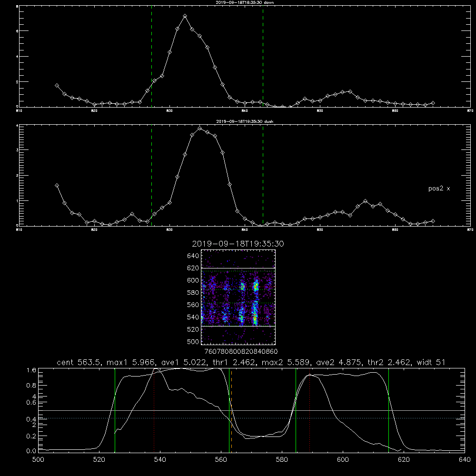Click the solid green line near 615

point(388,410)
